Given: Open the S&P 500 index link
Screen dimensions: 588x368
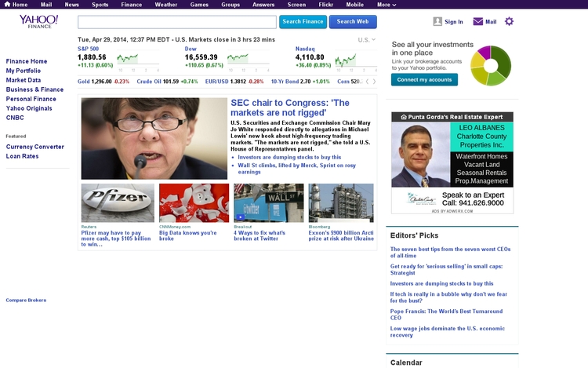Looking at the screenshot, I should tap(88, 49).
